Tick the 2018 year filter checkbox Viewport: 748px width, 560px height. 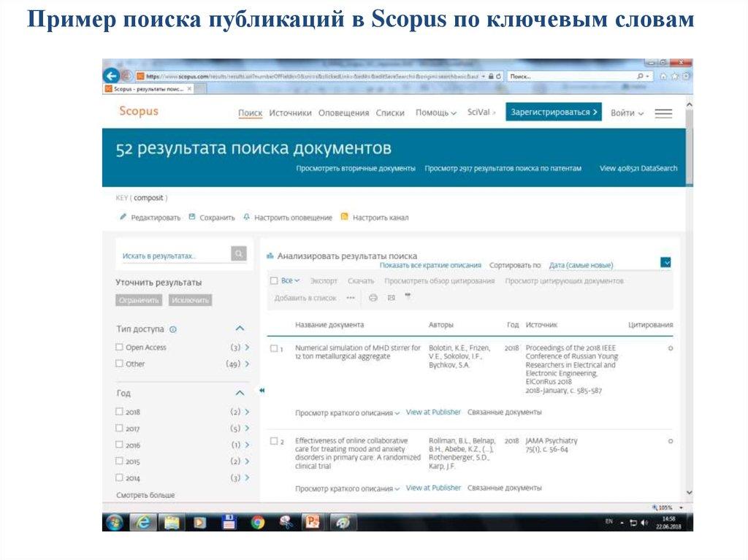click(x=119, y=412)
